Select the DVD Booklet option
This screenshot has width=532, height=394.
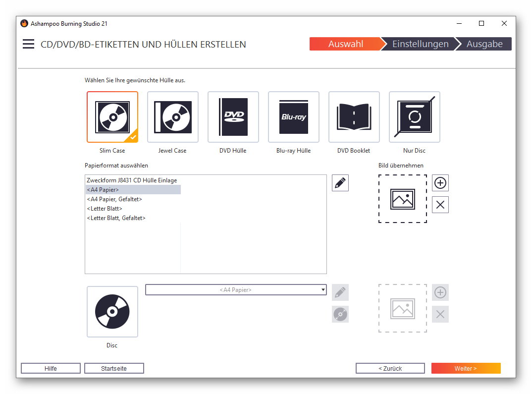pos(354,117)
